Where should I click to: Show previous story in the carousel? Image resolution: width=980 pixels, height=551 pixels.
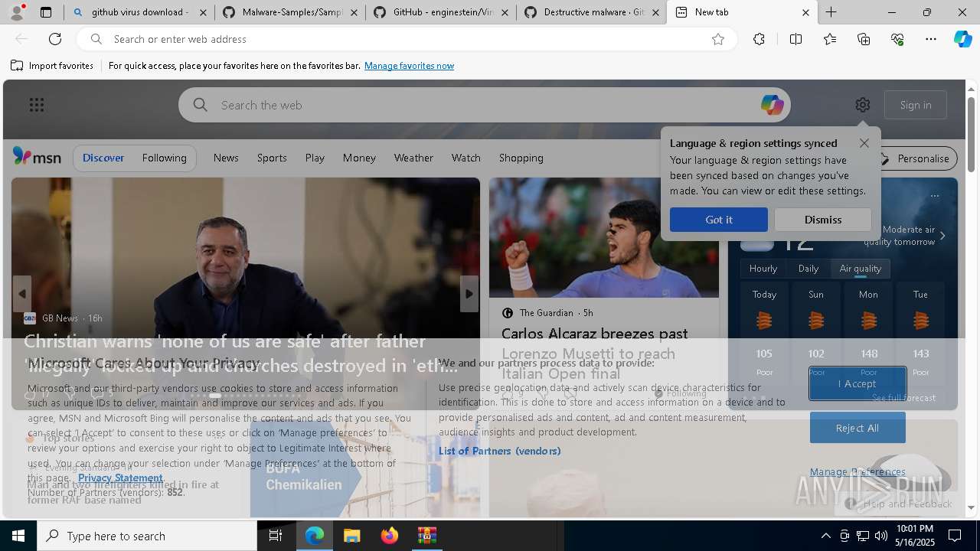point(22,294)
